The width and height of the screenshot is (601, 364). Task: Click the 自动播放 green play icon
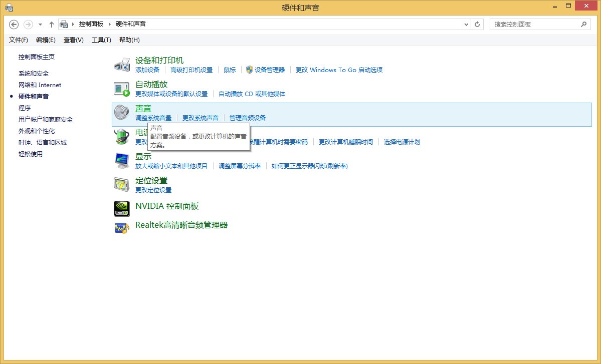121,88
